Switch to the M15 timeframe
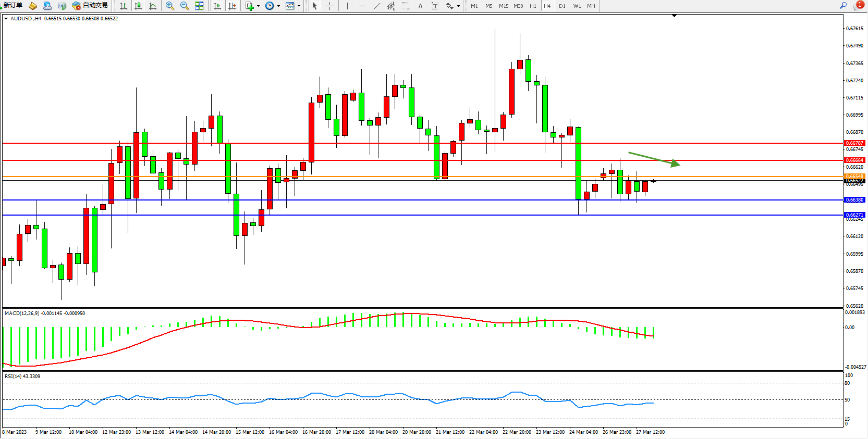The image size is (868, 439). (x=503, y=6)
